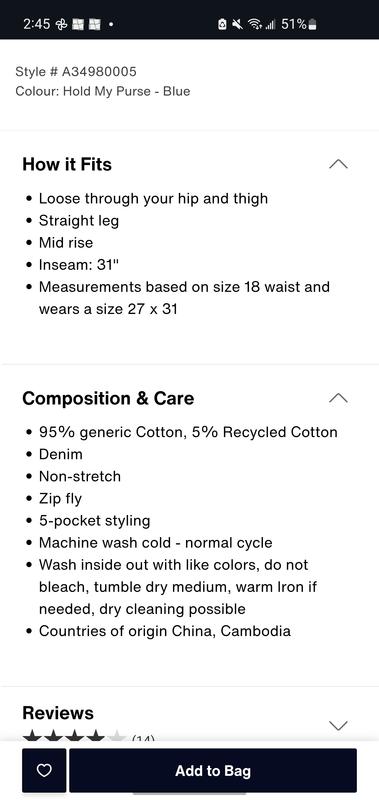Tap the Colour: Hold My Purse - Blue label
Viewport: 379px width, 800px height.
click(x=103, y=91)
